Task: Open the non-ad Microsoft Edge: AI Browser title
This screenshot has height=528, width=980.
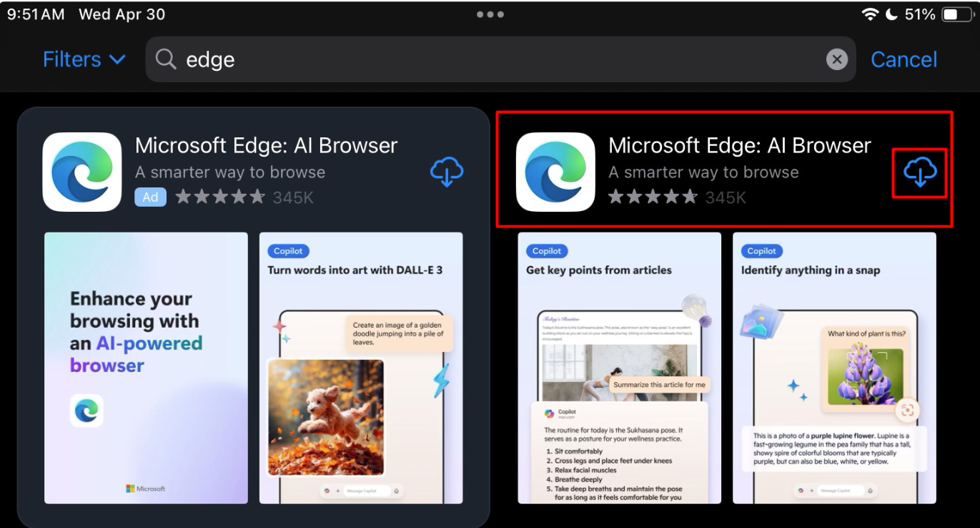Action: (x=739, y=146)
